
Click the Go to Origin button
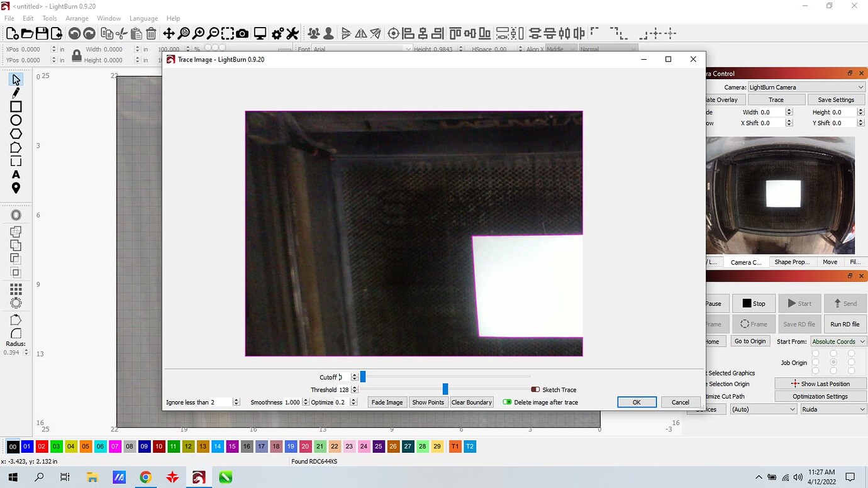point(750,341)
